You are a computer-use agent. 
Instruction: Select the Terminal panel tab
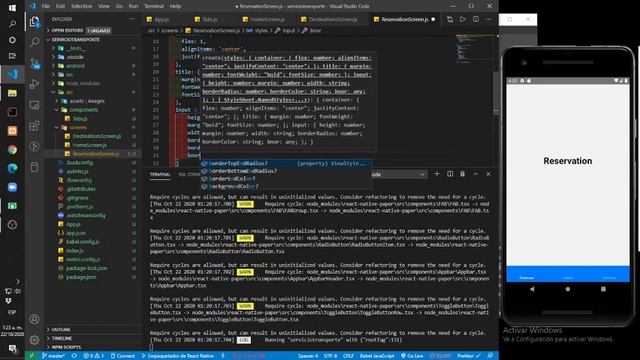160,174
